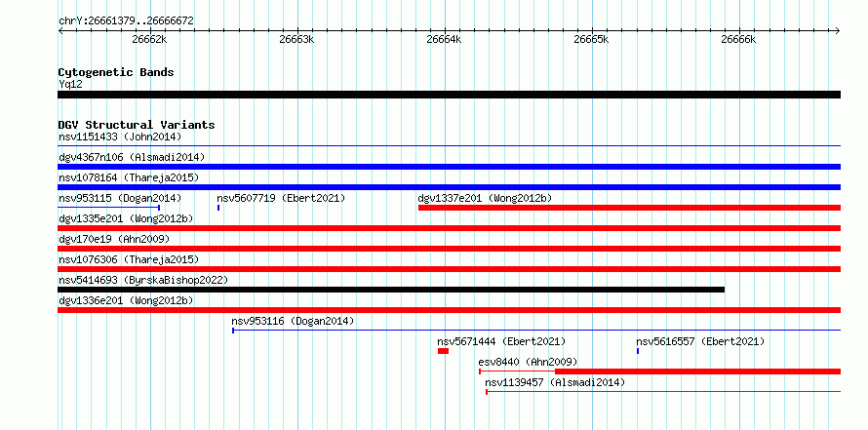The image size is (868, 430).
Task: Click the nsv1076306 (Thareja2015) label
Action: pos(129,259)
